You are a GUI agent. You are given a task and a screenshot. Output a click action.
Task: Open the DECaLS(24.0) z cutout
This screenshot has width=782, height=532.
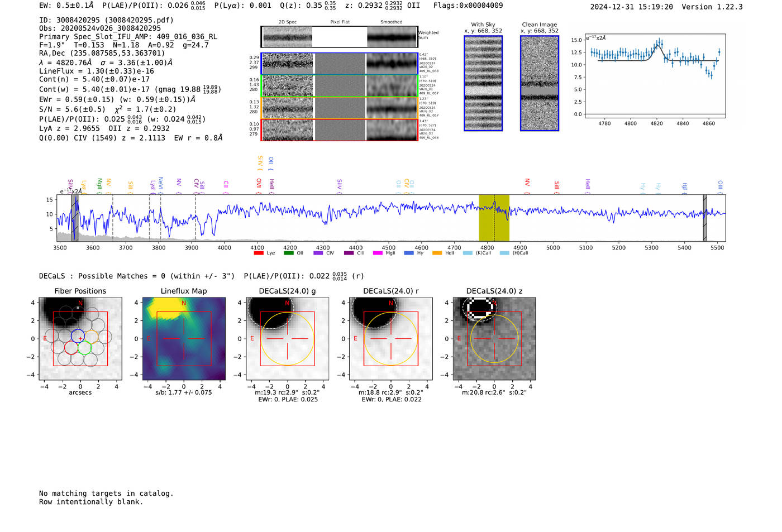tap(494, 338)
